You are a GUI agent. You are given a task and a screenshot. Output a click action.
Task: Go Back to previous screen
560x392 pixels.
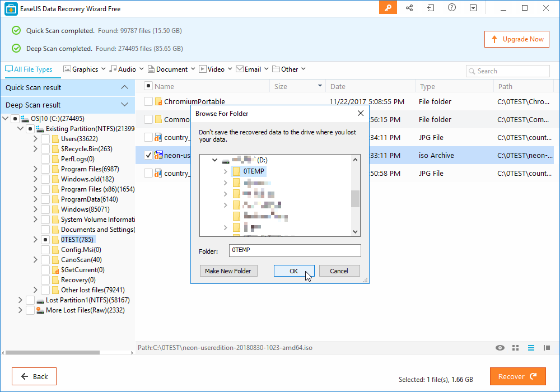click(x=34, y=376)
